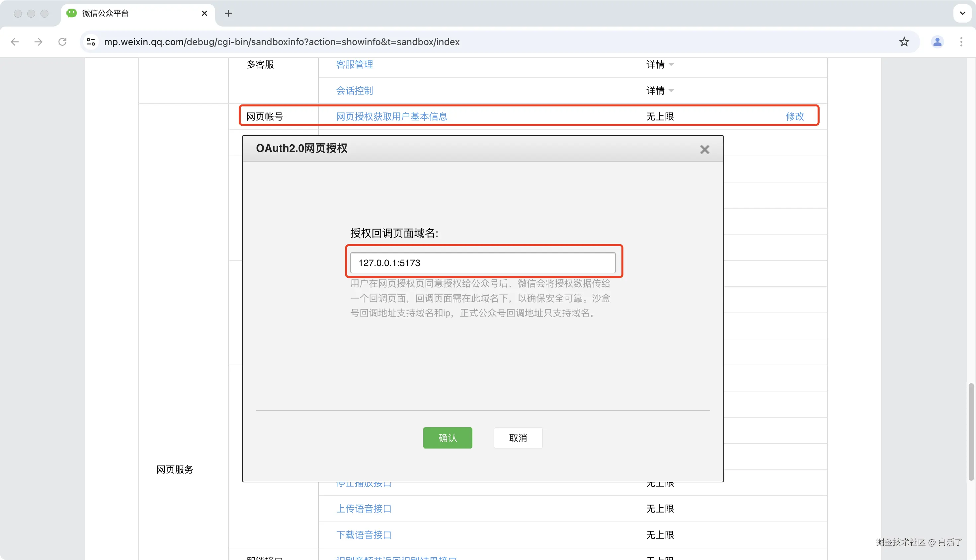
Task: Click the back navigation arrow
Action: tap(15, 42)
